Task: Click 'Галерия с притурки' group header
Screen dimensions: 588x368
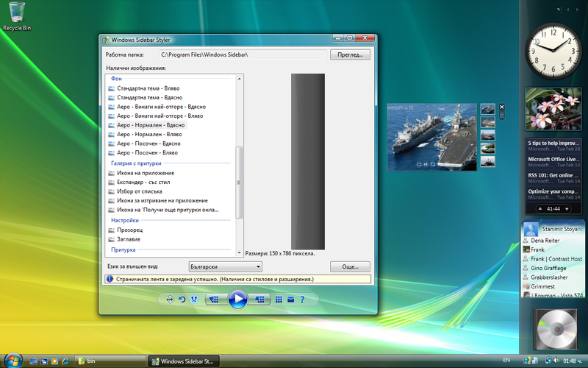Action: [x=136, y=163]
